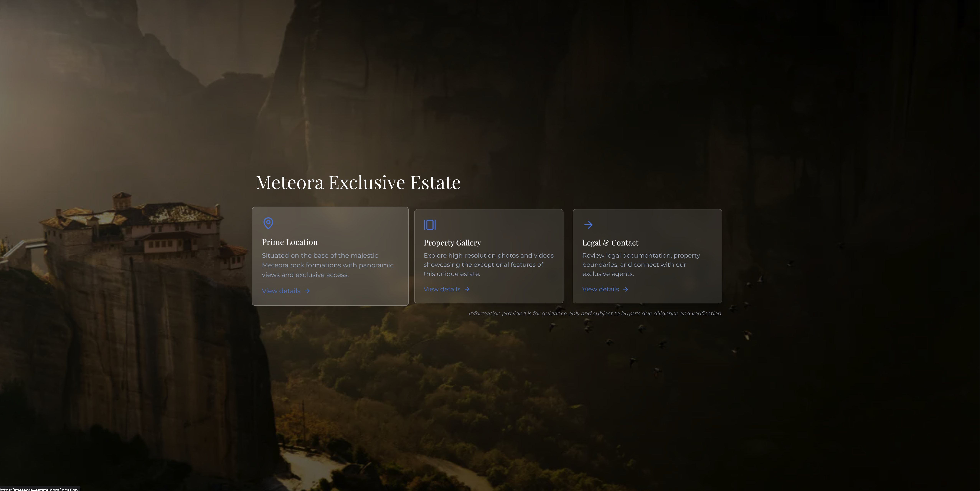
Task: Click the gallery carousel icon
Action: coord(430,225)
